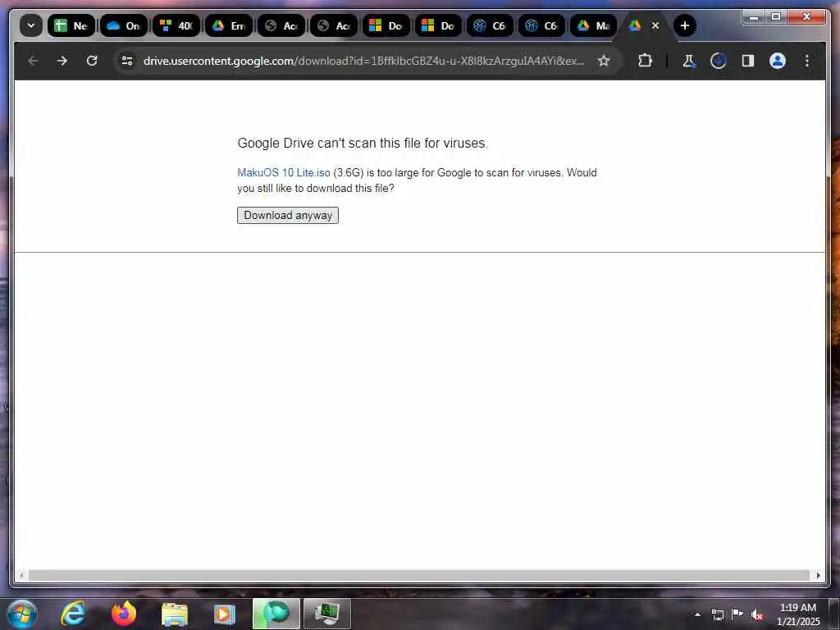Viewport: 840px width, 630px height.
Task: Click the Download anyway button
Action: 288,216
